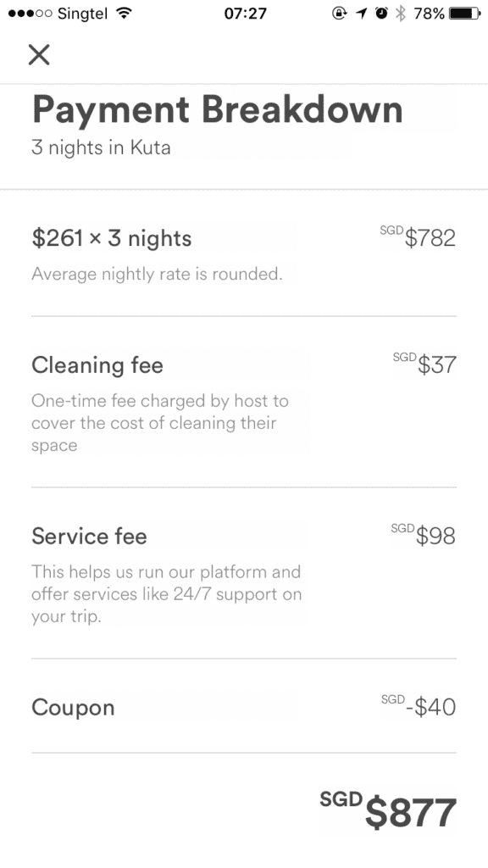This screenshot has width=488, height=868.
Task: Tap the Singtel carrier label
Action: click(x=82, y=14)
